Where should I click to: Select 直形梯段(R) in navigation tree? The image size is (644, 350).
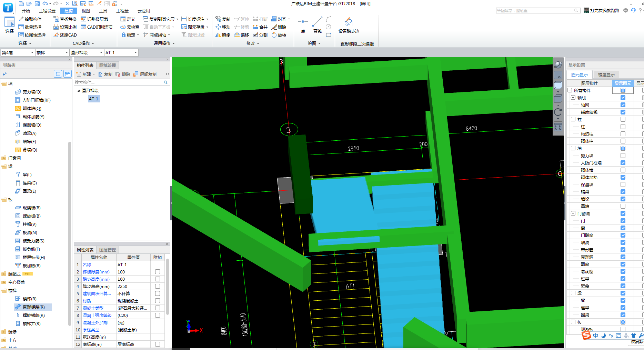[x=33, y=307]
